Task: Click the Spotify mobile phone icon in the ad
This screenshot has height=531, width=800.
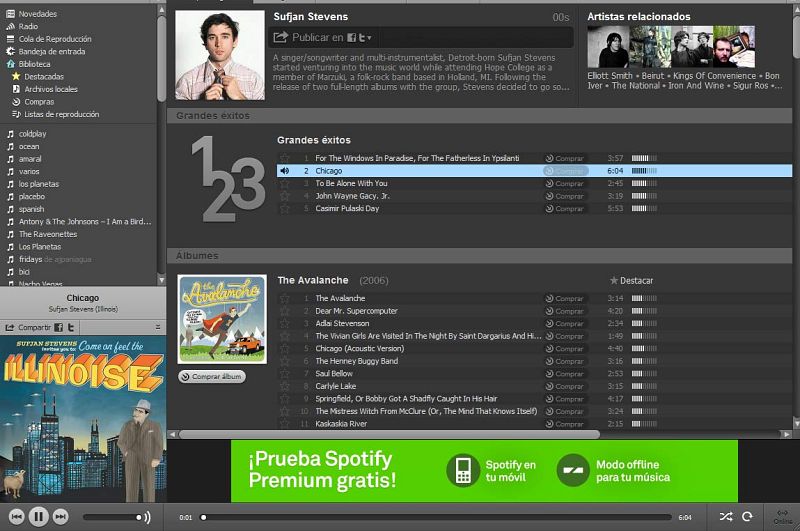Action: [462, 470]
